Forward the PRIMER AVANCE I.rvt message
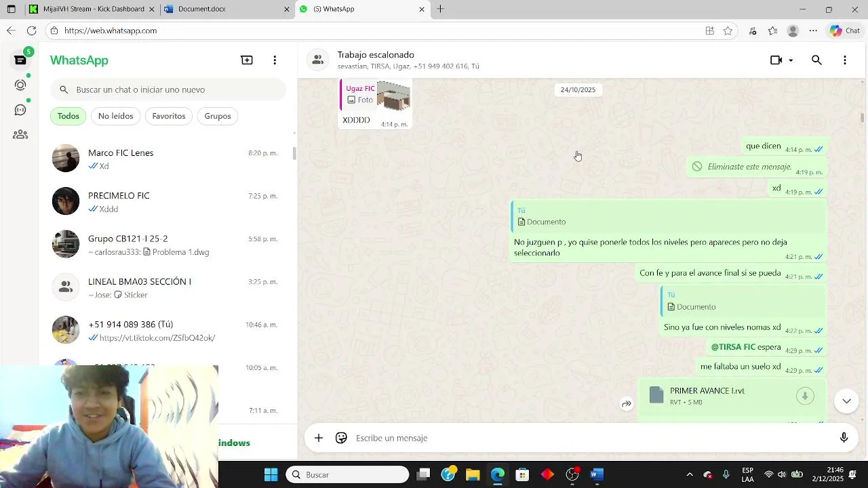Screen dimensions: 868x488 coord(627,404)
